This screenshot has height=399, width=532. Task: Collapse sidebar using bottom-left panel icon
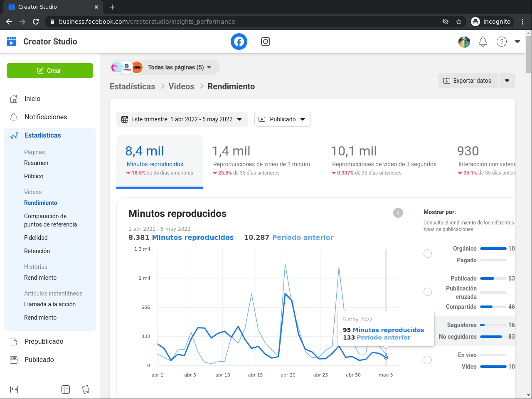point(14,389)
